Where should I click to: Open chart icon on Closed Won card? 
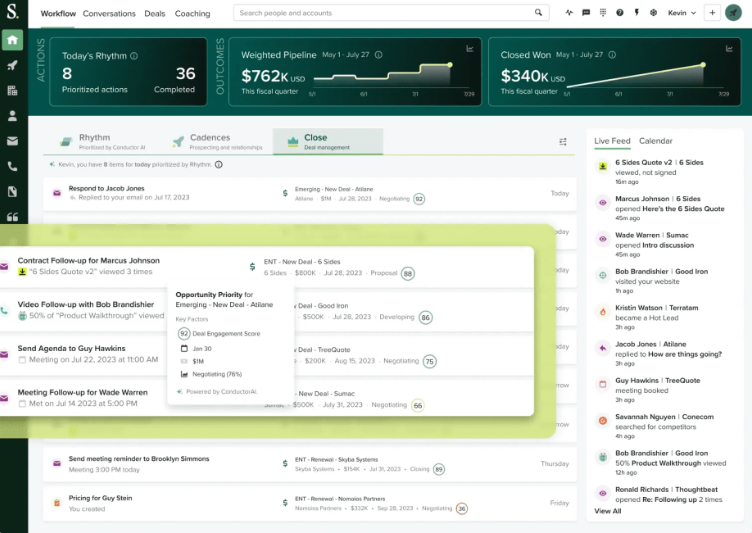click(x=729, y=48)
